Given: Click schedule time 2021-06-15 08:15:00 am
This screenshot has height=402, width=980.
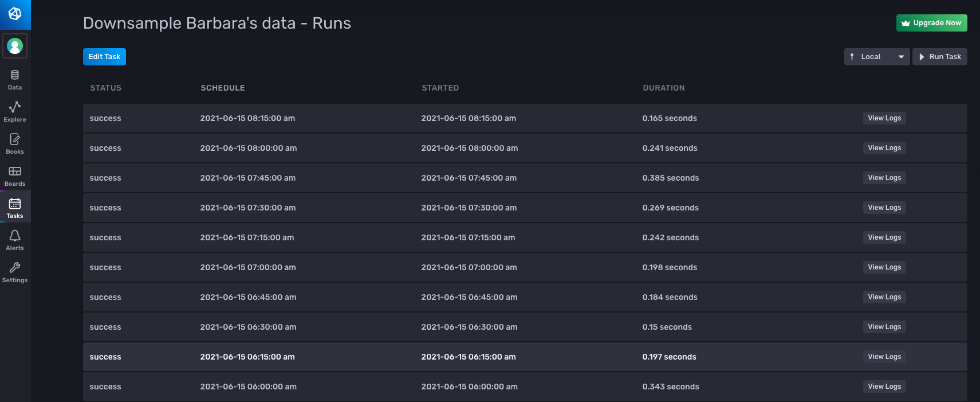Looking at the screenshot, I should point(247,118).
